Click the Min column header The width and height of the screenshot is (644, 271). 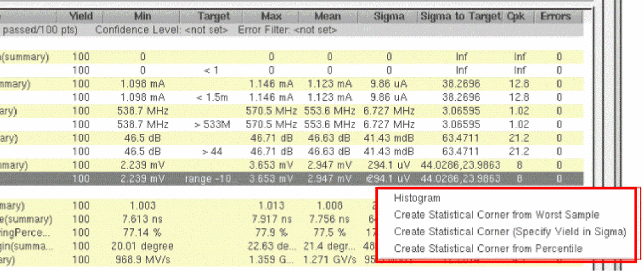pos(142,17)
